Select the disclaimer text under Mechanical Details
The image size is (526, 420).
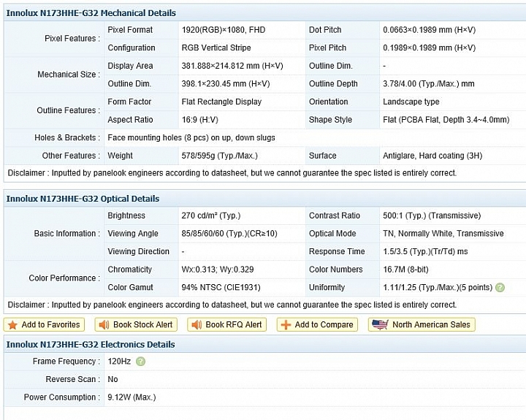232,173
